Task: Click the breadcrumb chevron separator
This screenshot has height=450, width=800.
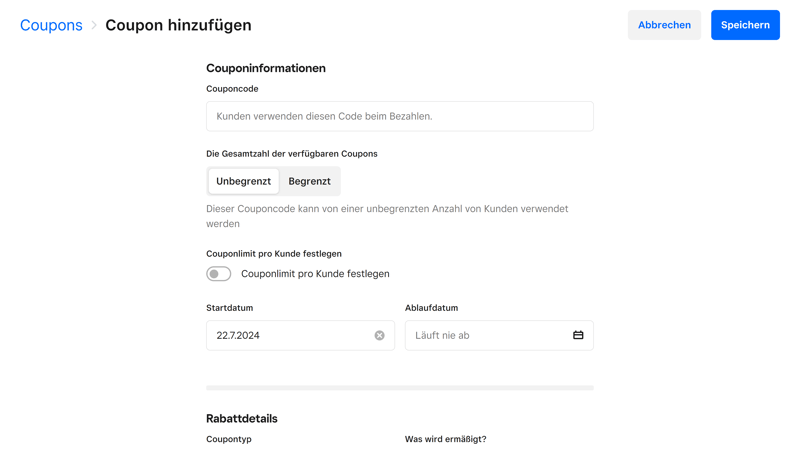Action: tap(94, 25)
